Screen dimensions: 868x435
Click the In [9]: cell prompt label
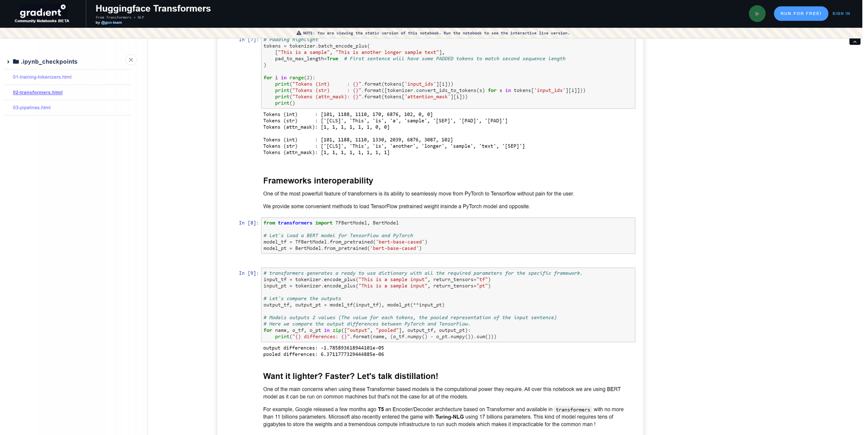pyautogui.click(x=249, y=274)
